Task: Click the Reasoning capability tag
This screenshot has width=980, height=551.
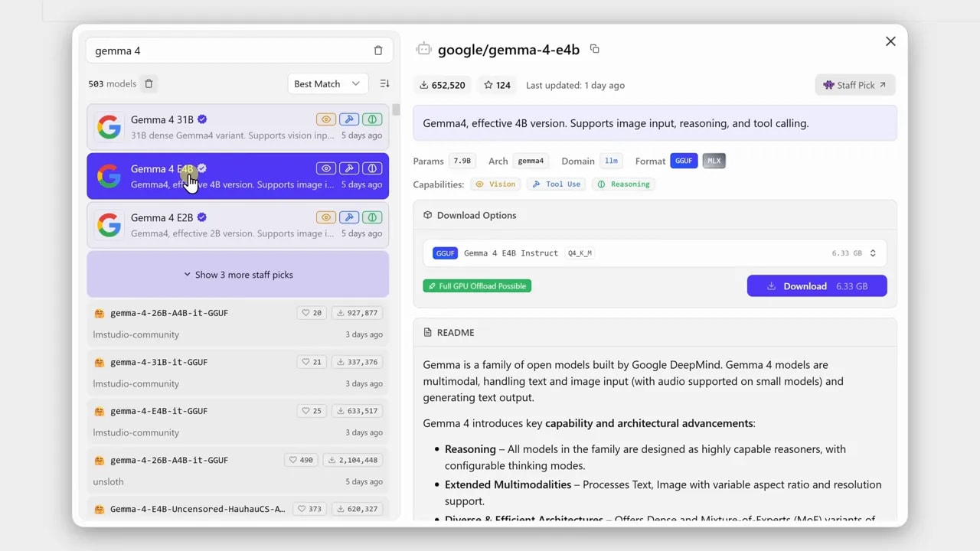Action: point(624,184)
